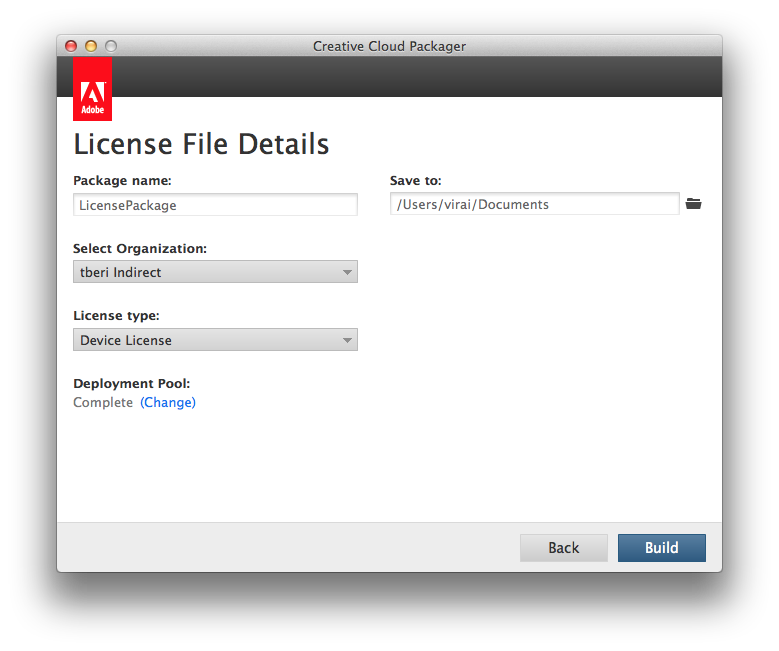Click the "License type:" label

(116, 316)
